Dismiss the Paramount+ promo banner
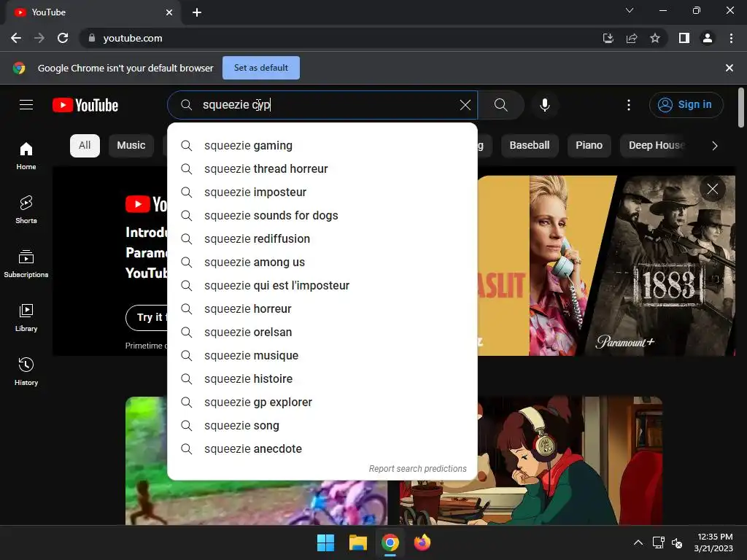 pyautogui.click(x=712, y=189)
